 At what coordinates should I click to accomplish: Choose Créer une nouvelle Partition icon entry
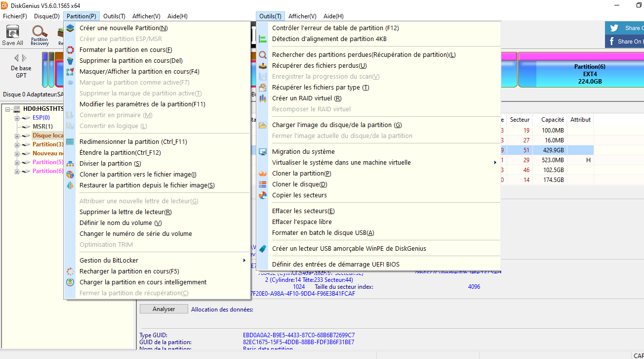point(70,28)
